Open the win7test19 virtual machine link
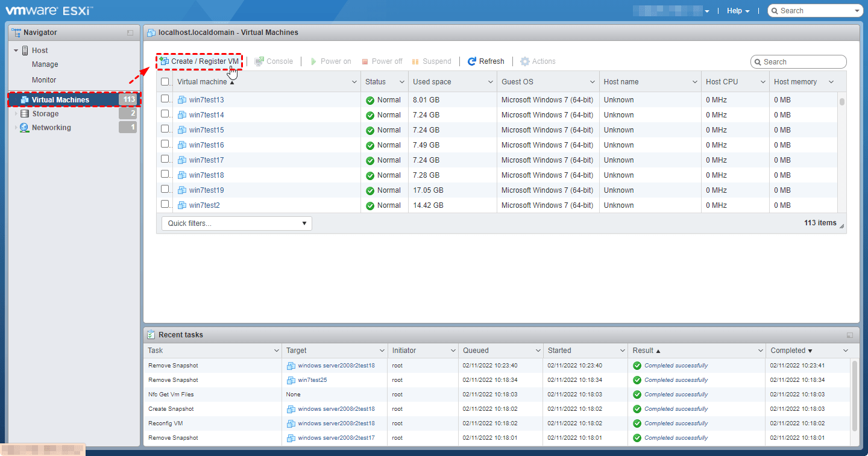 click(x=206, y=190)
